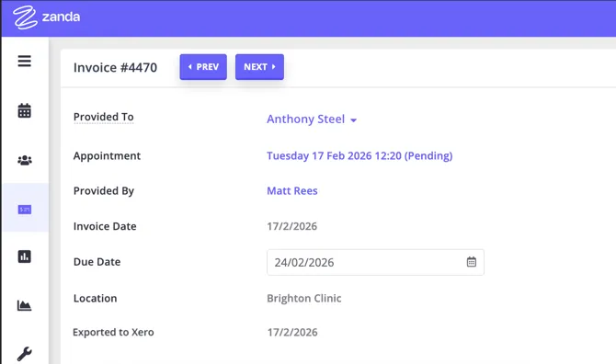Go to the previous invoice with PREV
This screenshot has width=616, height=364.
(203, 67)
